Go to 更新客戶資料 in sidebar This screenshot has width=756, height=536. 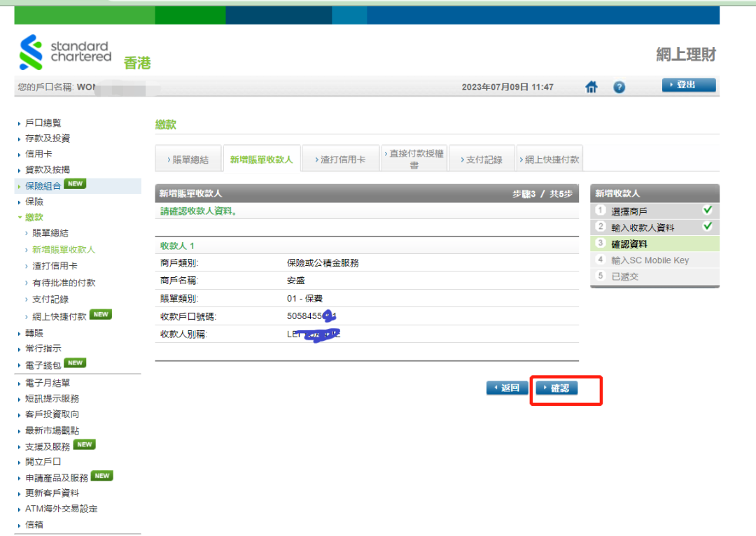click(52, 493)
